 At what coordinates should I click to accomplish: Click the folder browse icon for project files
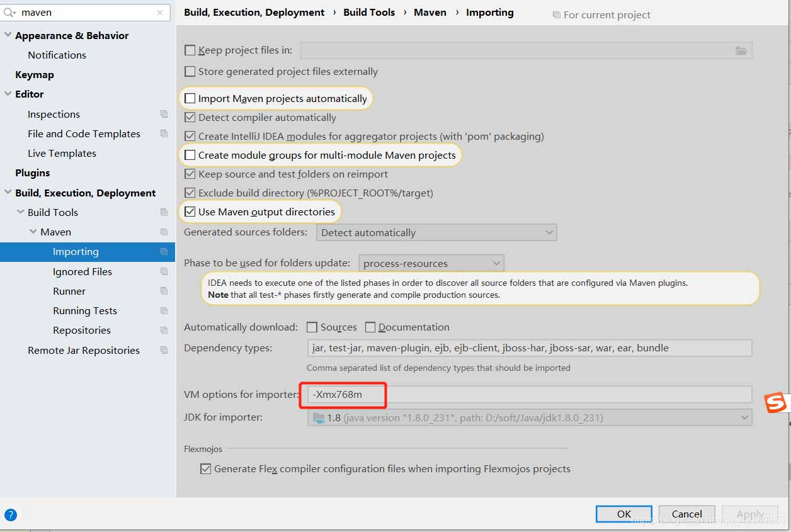pyautogui.click(x=741, y=50)
